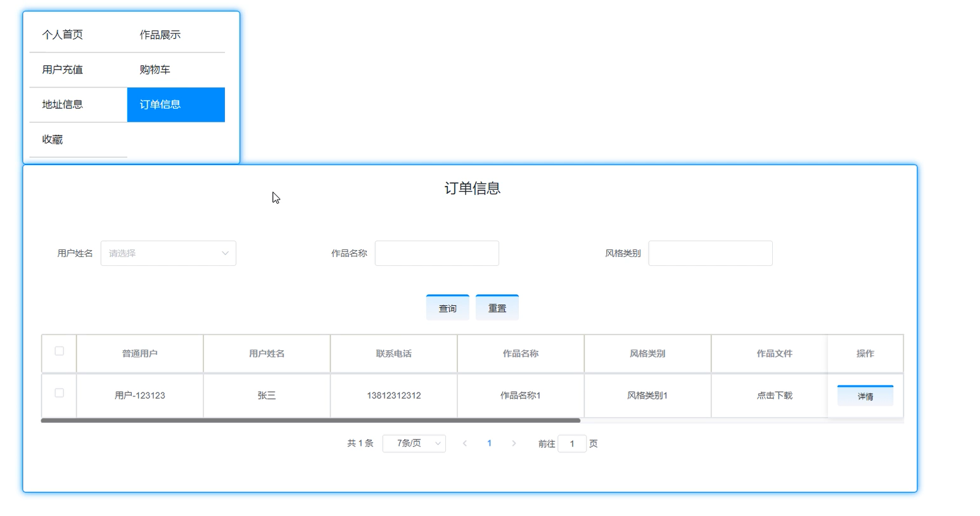980x516 pixels.
Task: Open the 个人首页 menu item
Action: pos(78,35)
